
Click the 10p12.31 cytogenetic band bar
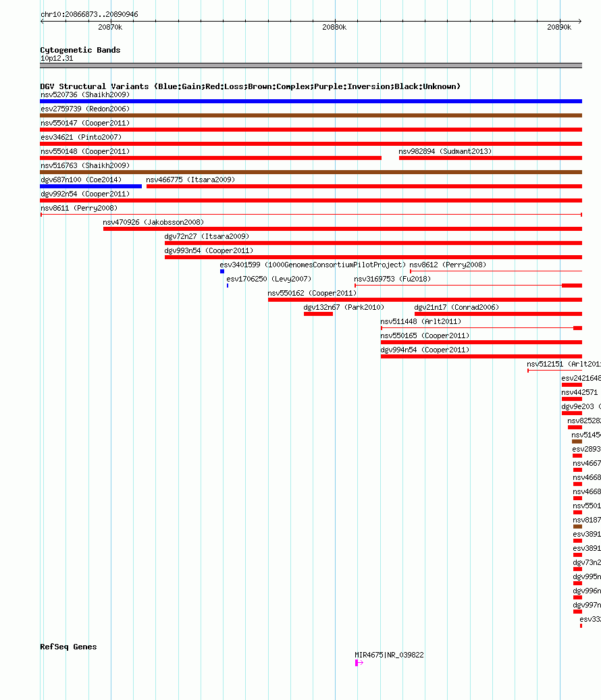pyautogui.click(x=311, y=65)
